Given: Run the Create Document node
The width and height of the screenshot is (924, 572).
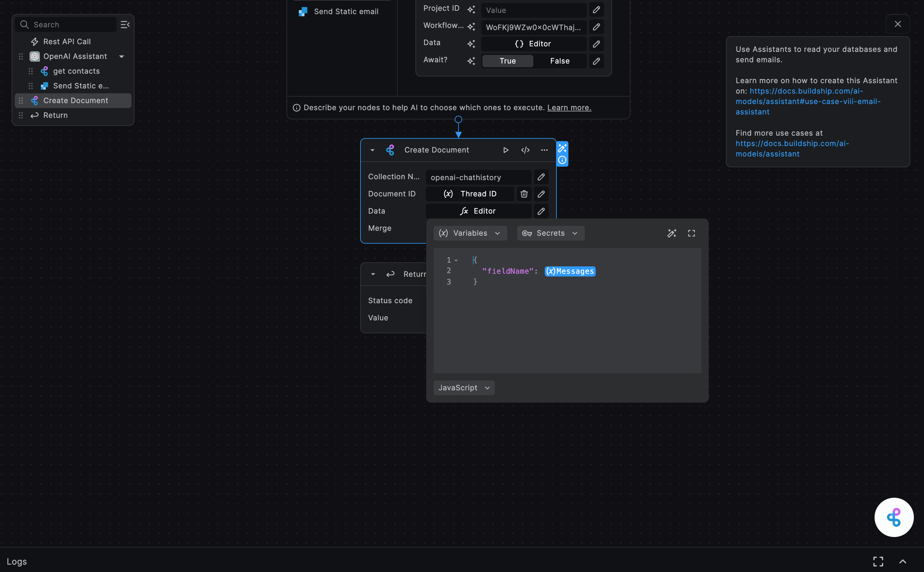Looking at the screenshot, I should (x=505, y=150).
